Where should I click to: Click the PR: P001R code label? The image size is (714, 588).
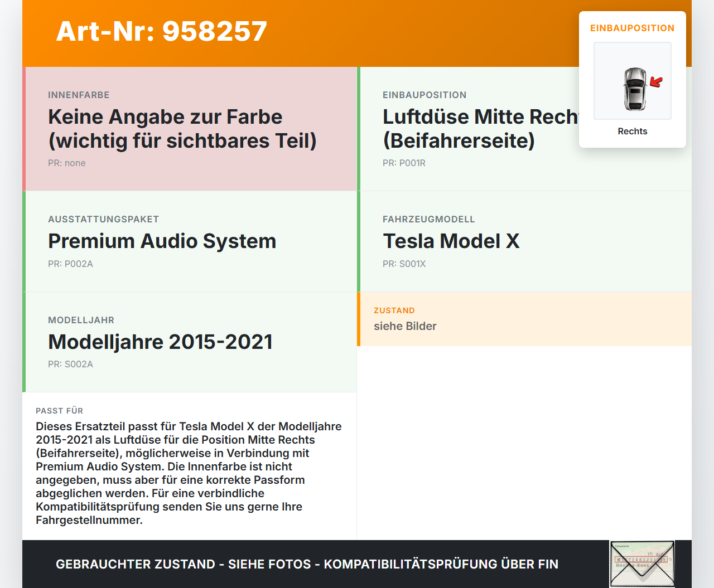(404, 163)
